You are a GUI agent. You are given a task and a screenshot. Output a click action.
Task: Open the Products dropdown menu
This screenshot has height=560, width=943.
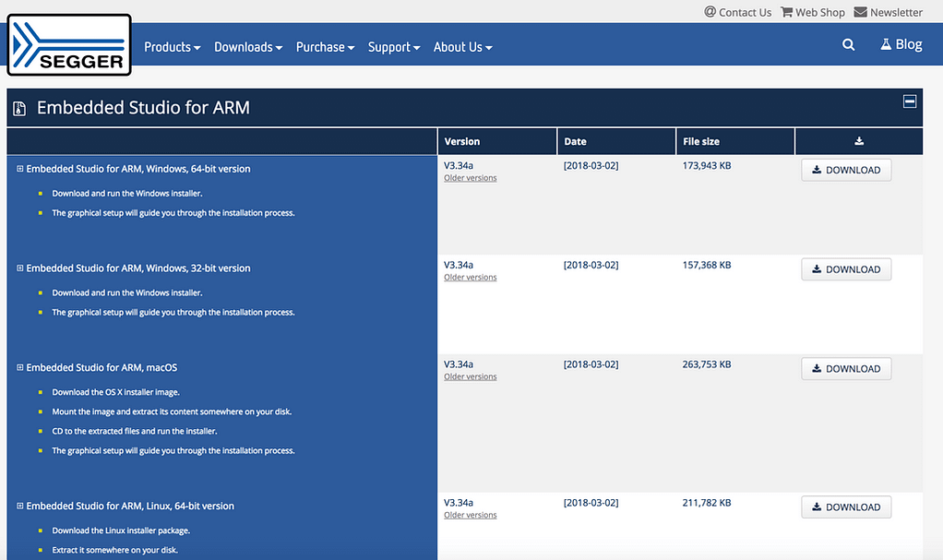tap(173, 47)
